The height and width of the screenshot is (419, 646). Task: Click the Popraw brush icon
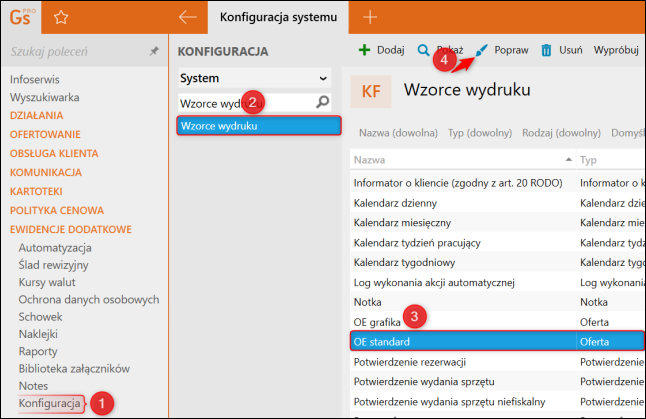[x=483, y=49]
